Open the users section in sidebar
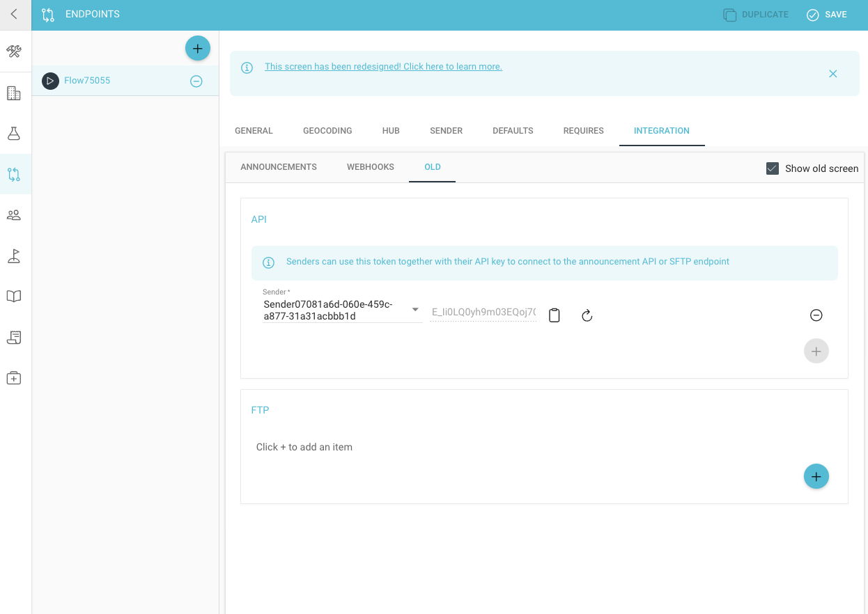Image resolution: width=868 pixels, height=614 pixels. [14, 215]
